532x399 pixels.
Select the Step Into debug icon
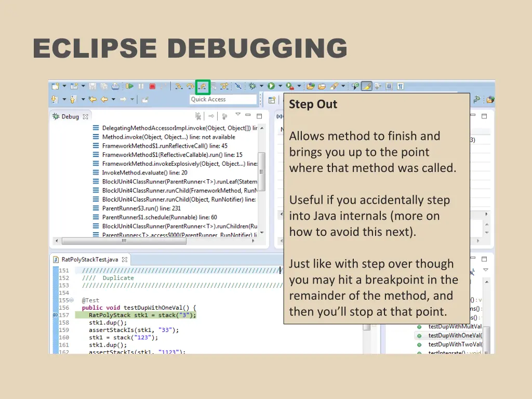coord(178,86)
